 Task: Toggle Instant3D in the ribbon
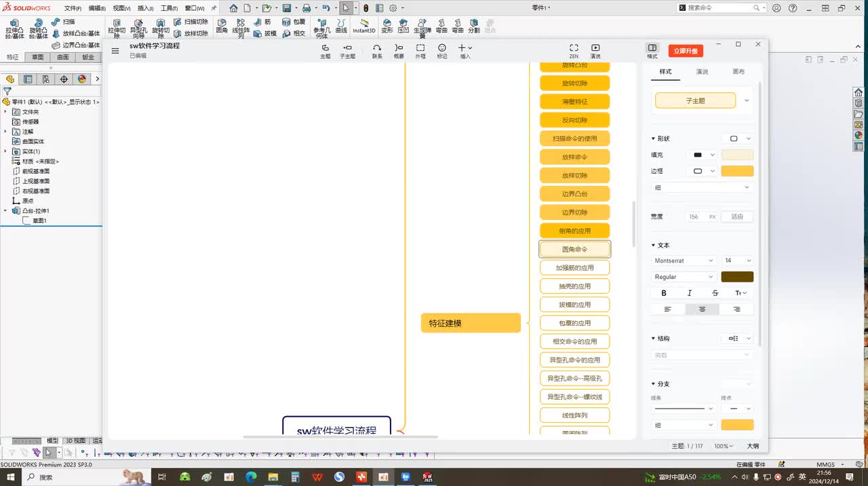pyautogui.click(x=364, y=26)
